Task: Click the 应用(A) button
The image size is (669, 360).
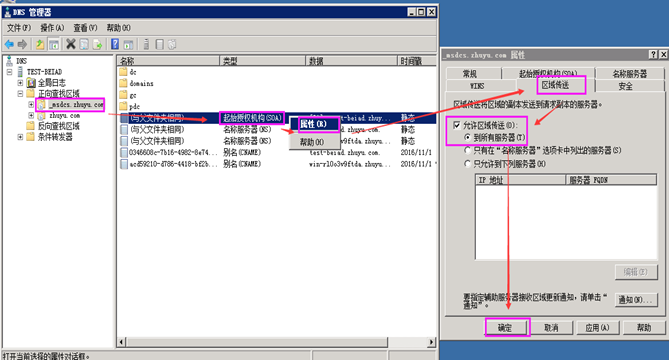Action: (x=597, y=328)
